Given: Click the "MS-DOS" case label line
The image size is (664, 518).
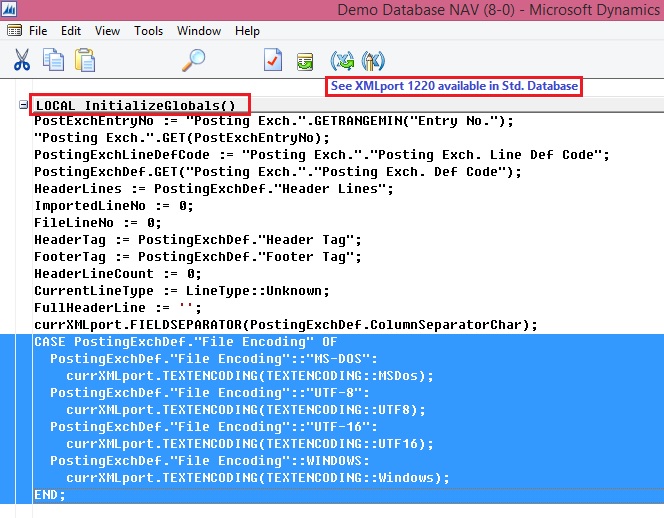Looking at the screenshot, I should pyautogui.click(x=214, y=359).
